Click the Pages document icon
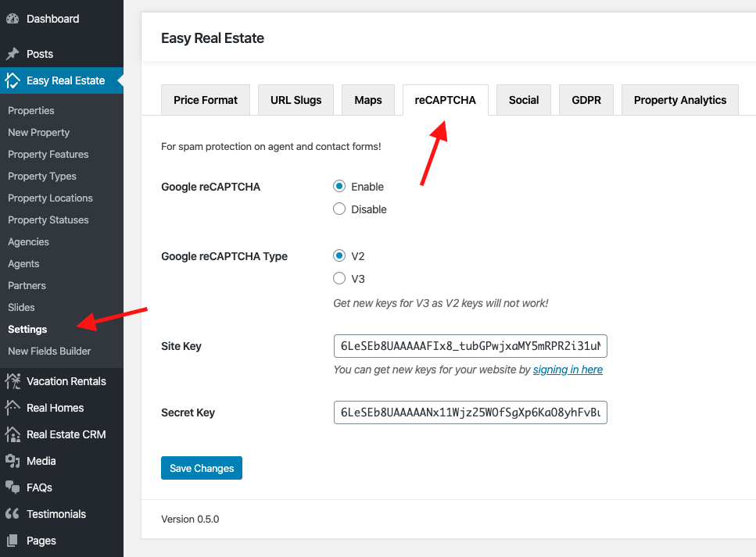This screenshot has width=756, height=557. pyautogui.click(x=13, y=540)
